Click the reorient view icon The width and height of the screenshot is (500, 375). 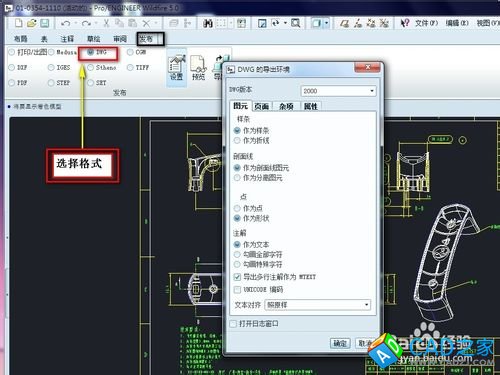pyautogui.click(x=275, y=23)
